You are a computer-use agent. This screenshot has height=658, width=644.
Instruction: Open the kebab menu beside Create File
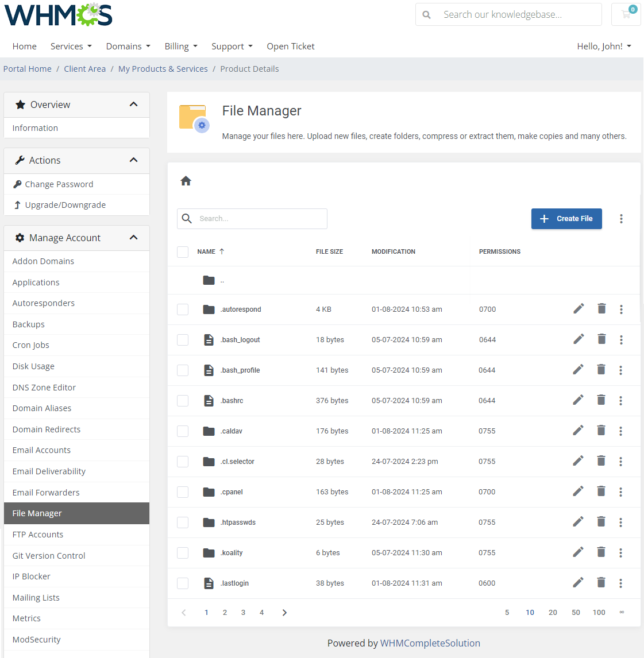tap(621, 219)
